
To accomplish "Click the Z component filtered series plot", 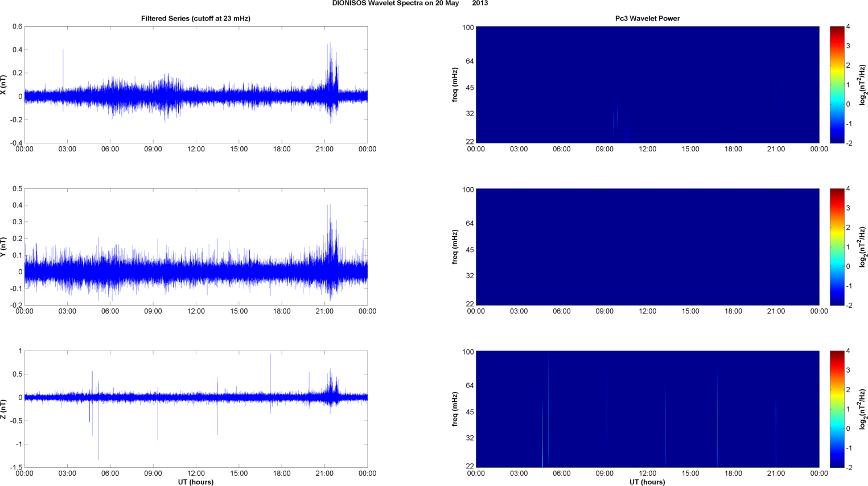I will tap(196, 409).
